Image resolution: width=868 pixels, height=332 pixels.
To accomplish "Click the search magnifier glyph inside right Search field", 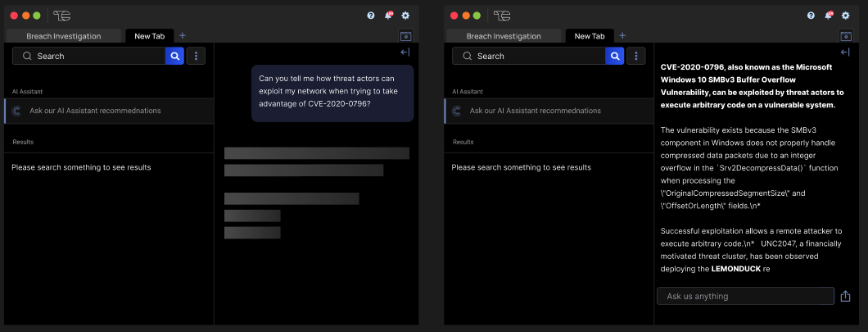I will click(x=468, y=56).
